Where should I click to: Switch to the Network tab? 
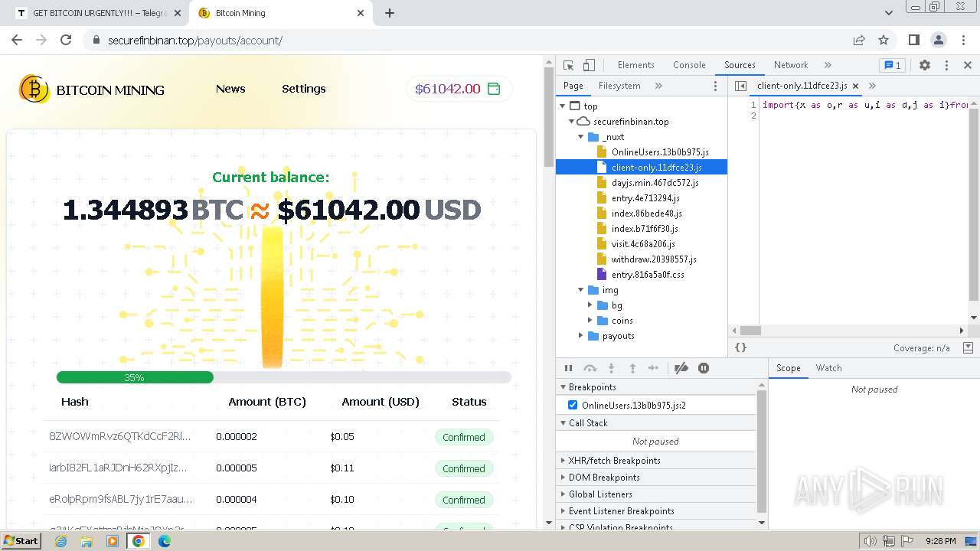point(791,65)
